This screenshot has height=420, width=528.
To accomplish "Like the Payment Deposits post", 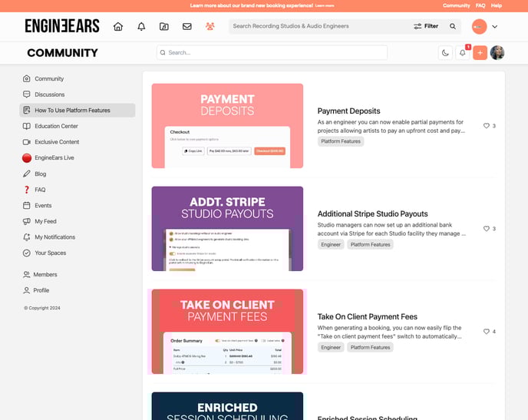I will click(486, 126).
